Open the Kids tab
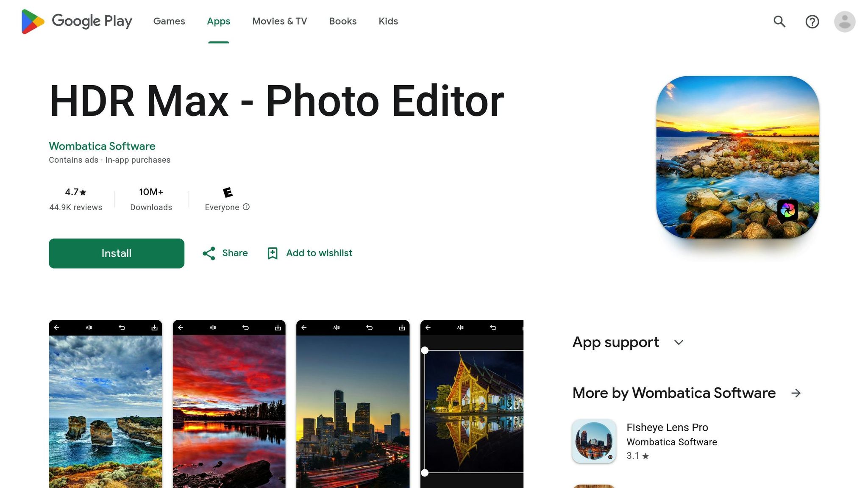Screen dimensions: 868x488 [x=388, y=21]
